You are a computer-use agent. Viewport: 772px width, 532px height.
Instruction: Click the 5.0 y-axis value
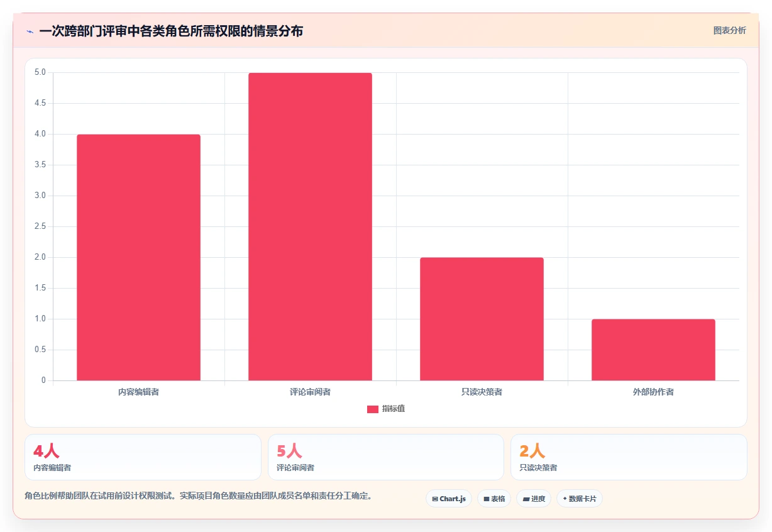click(40, 72)
